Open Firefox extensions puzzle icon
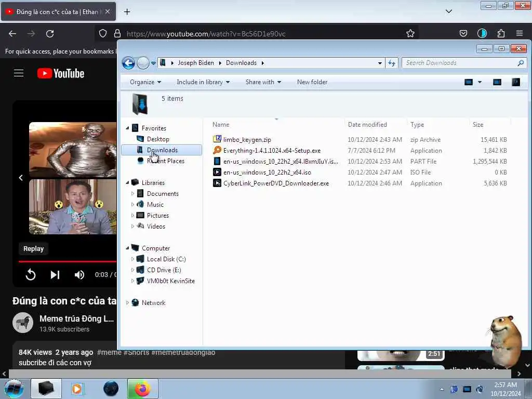532x399 pixels. tap(501, 33)
